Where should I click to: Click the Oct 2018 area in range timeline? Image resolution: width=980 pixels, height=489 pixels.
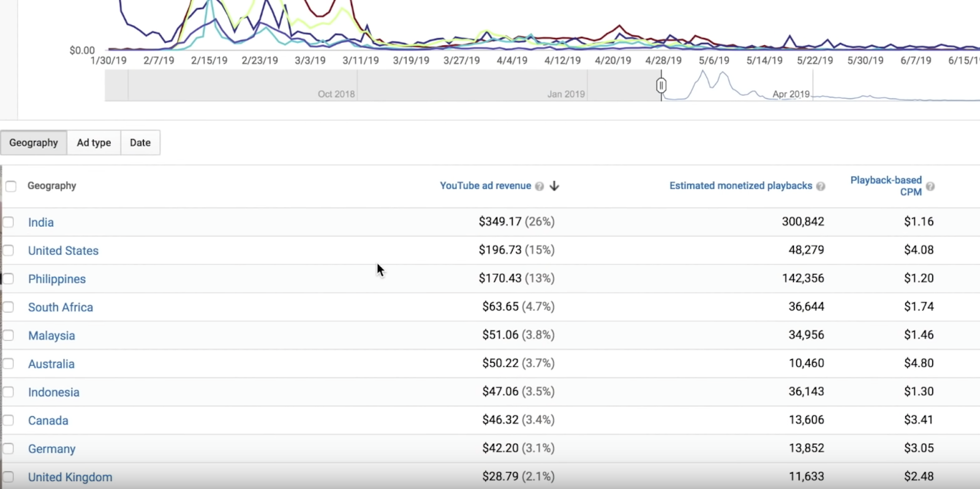pyautogui.click(x=336, y=94)
